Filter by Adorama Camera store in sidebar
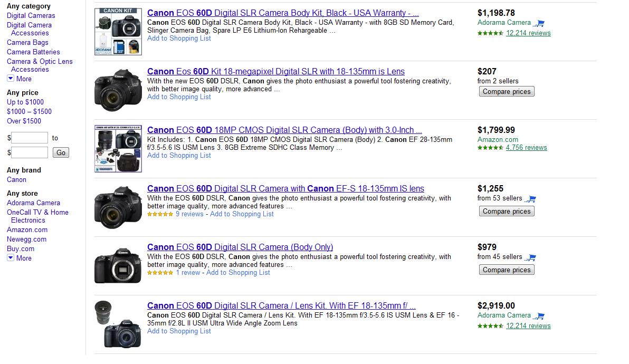Screen dimensions: 629x364 tap(33, 203)
